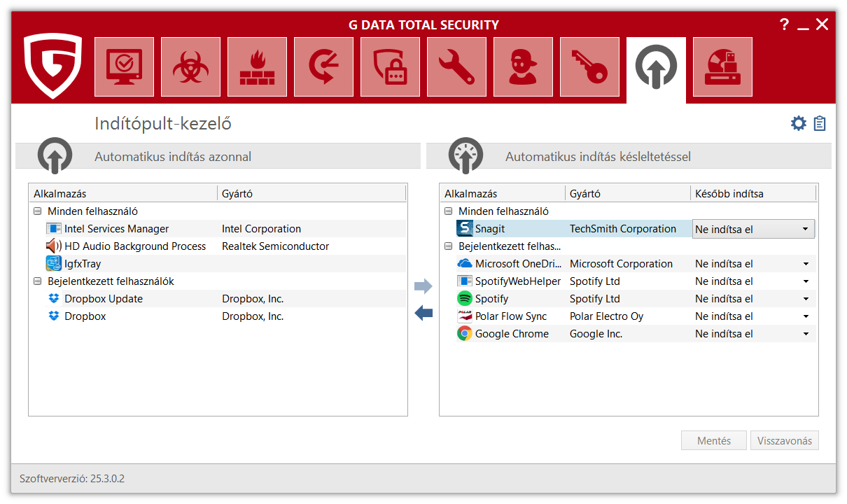Select the Polar Electro Oy cell
Screen dimensions: 847x504
click(x=606, y=316)
